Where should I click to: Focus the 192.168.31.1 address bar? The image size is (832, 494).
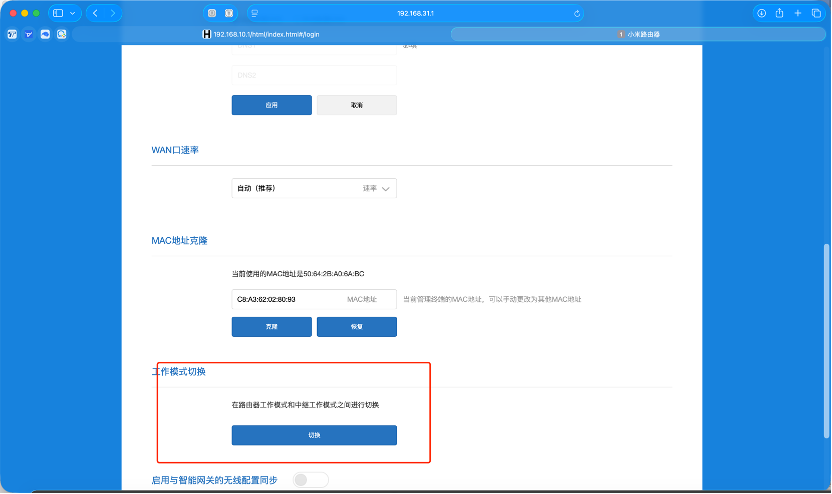pyautogui.click(x=415, y=13)
